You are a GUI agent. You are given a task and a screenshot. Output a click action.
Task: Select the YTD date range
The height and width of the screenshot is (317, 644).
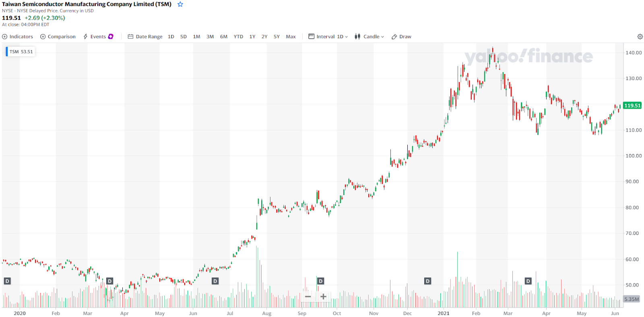(x=239, y=37)
